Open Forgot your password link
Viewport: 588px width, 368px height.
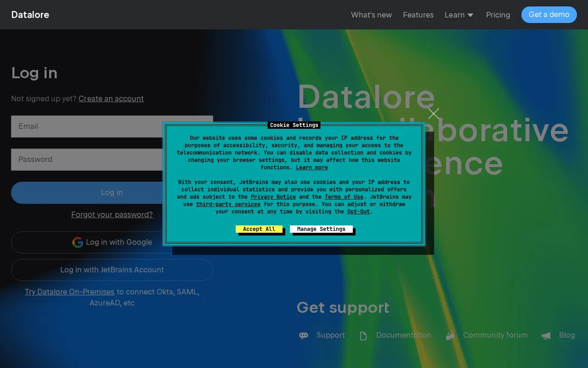[x=112, y=214]
